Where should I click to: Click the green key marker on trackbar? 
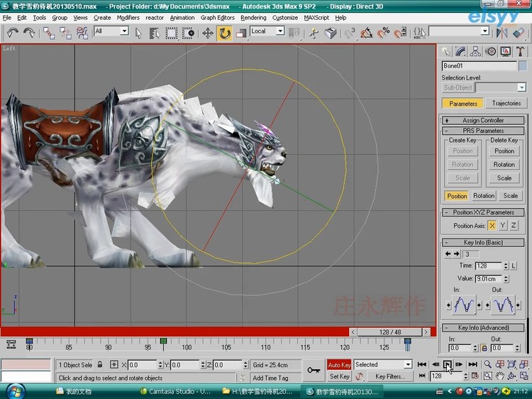click(163, 341)
